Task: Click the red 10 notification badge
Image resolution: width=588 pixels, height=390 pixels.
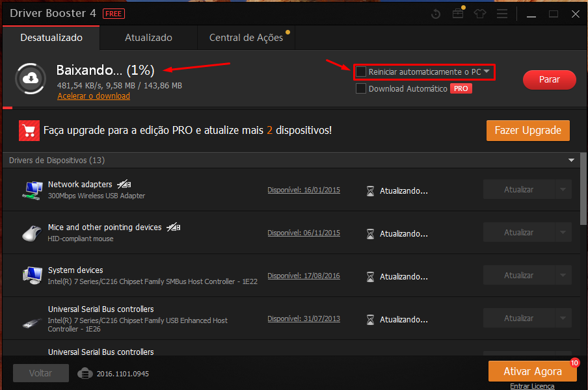Action: (x=574, y=363)
